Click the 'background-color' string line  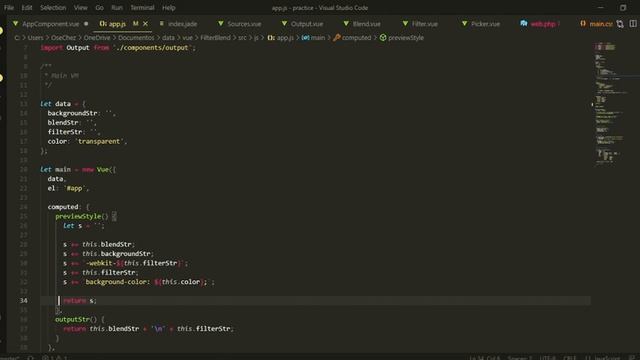[x=139, y=282]
